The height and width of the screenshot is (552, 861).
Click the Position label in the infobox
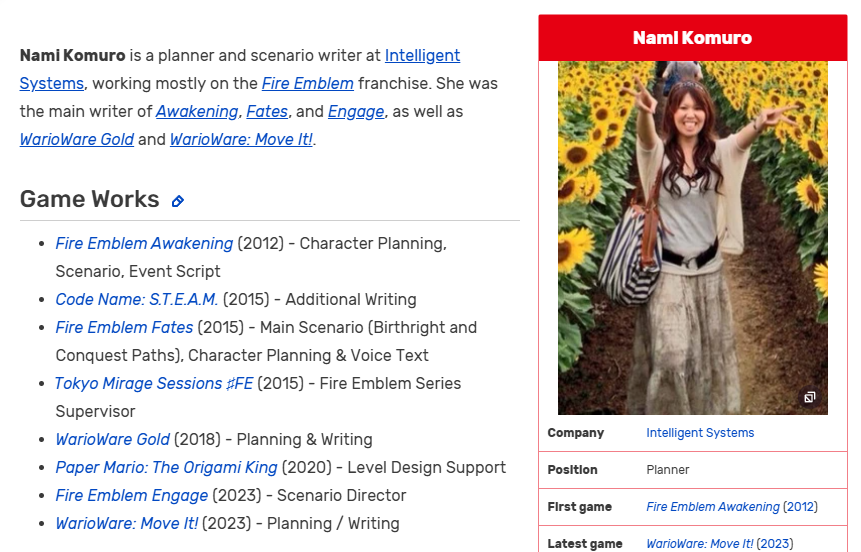[572, 470]
